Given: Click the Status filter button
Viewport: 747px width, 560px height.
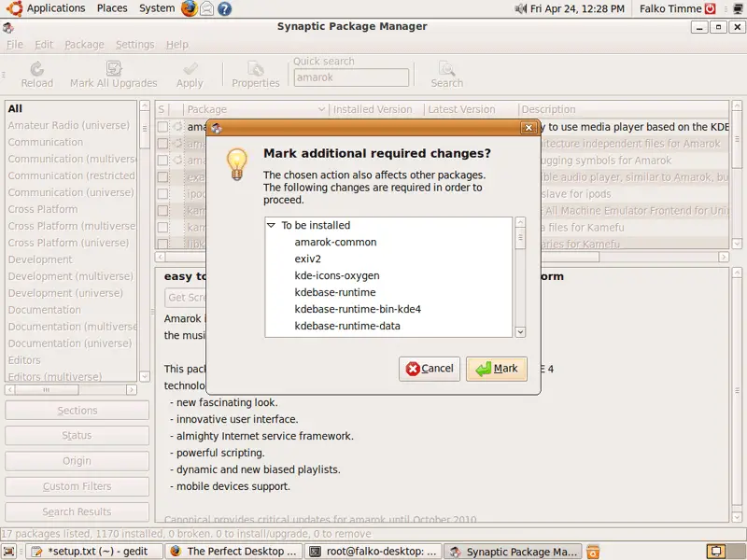Looking at the screenshot, I should [78, 436].
